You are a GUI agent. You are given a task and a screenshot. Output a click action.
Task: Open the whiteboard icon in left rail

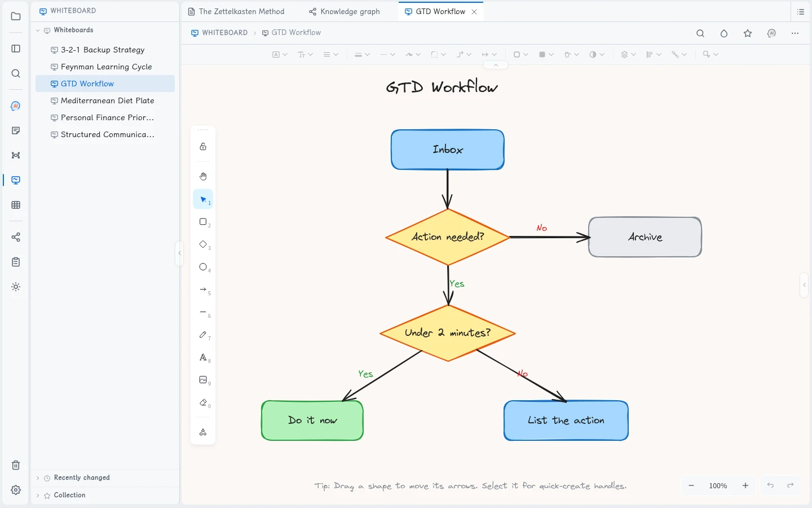pyautogui.click(x=16, y=180)
